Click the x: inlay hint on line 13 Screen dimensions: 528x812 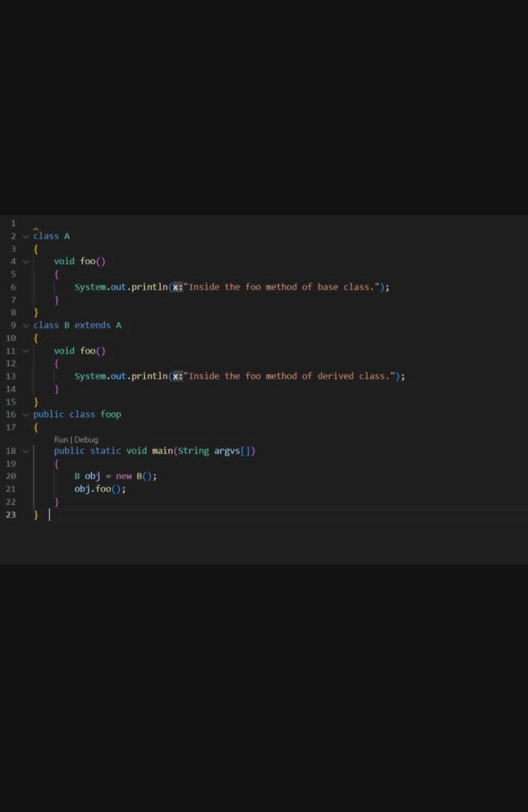coord(177,376)
